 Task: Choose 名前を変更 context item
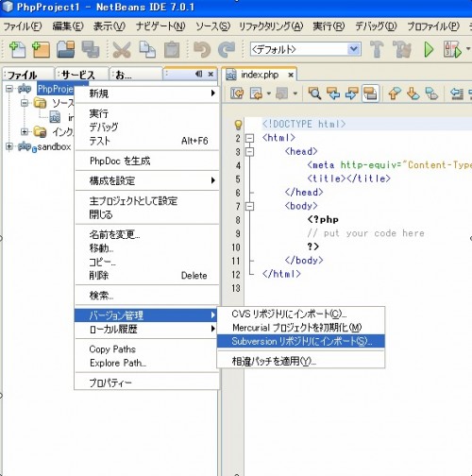click(x=147, y=234)
